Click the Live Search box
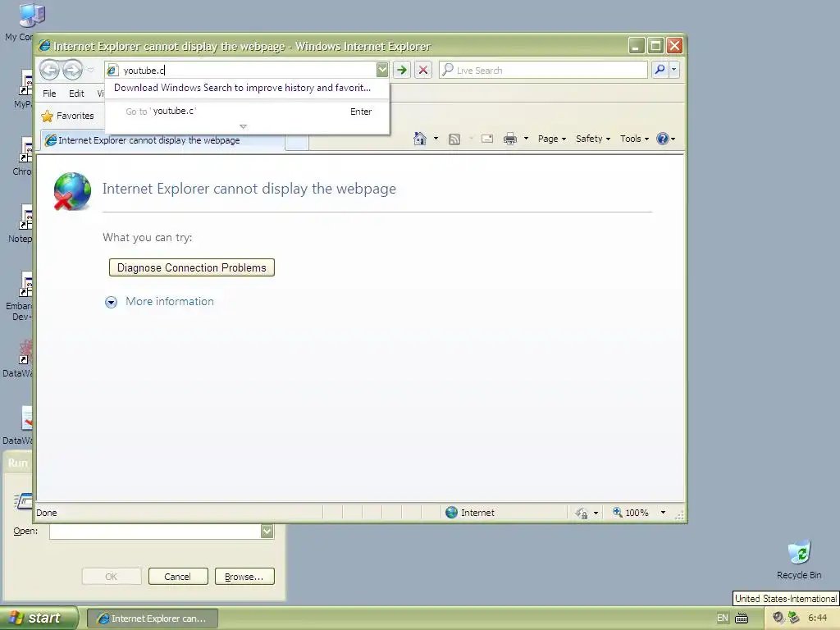Screen dimensions: 840x630 click(x=543, y=71)
